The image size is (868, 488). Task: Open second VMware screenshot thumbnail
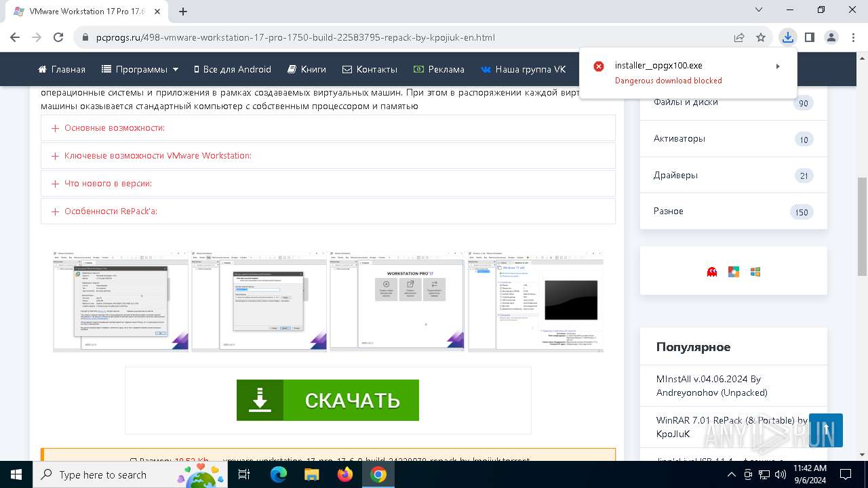(259, 301)
